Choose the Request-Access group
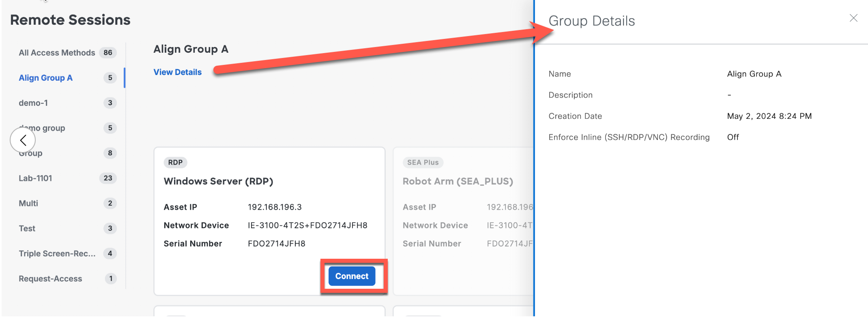868x322 pixels. [x=50, y=279]
